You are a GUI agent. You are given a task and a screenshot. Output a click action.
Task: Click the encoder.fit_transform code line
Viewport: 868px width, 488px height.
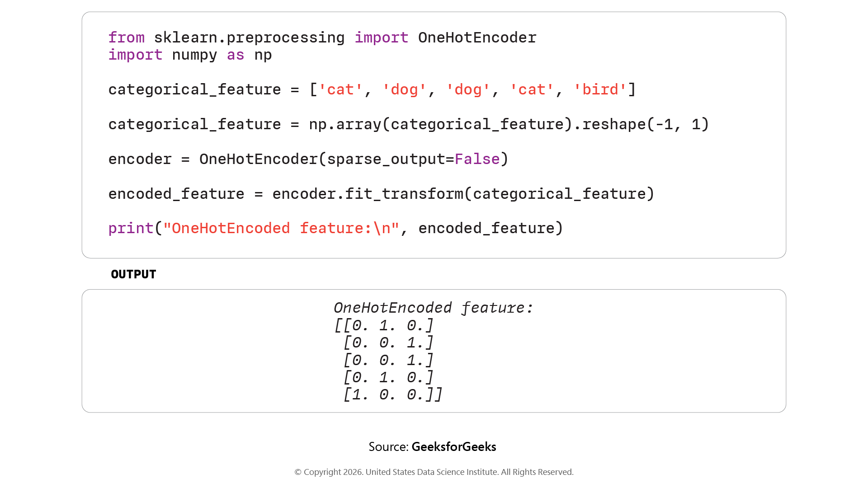coord(381,194)
